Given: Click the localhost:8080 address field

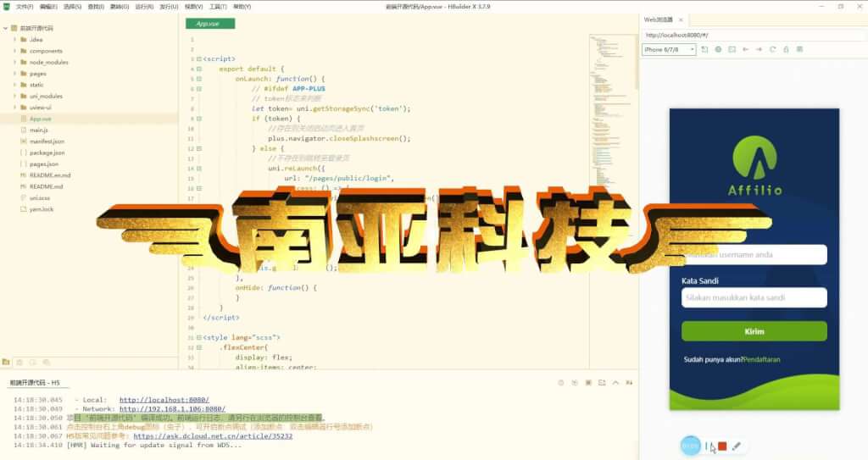Looking at the screenshot, I should pyautogui.click(x=753, y=35).
